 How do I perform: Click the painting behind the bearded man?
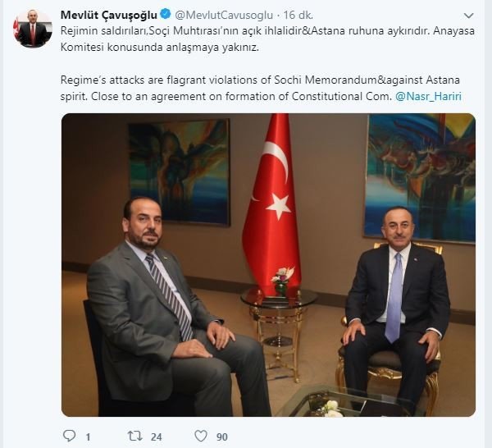coord(179,172)
